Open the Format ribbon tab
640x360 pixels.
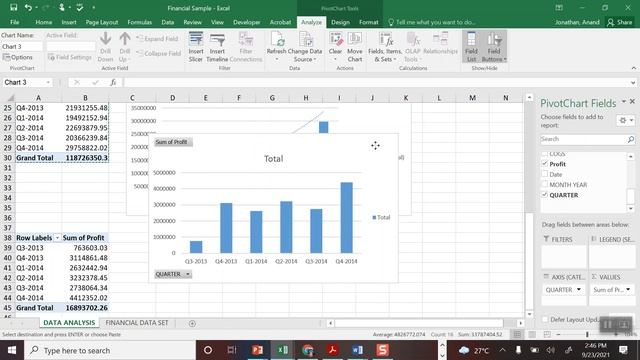pyautogui.click(x=369, y=22)
